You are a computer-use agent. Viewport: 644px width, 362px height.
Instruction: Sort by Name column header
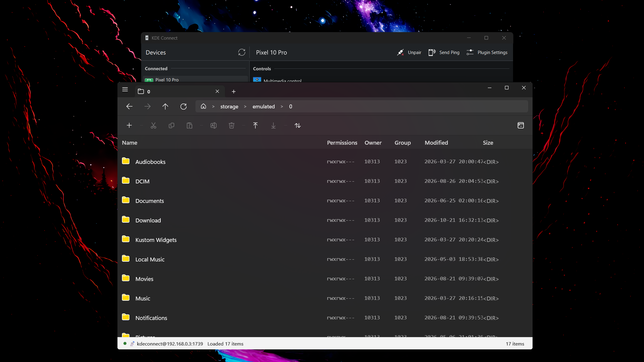[x=129, y=143]
